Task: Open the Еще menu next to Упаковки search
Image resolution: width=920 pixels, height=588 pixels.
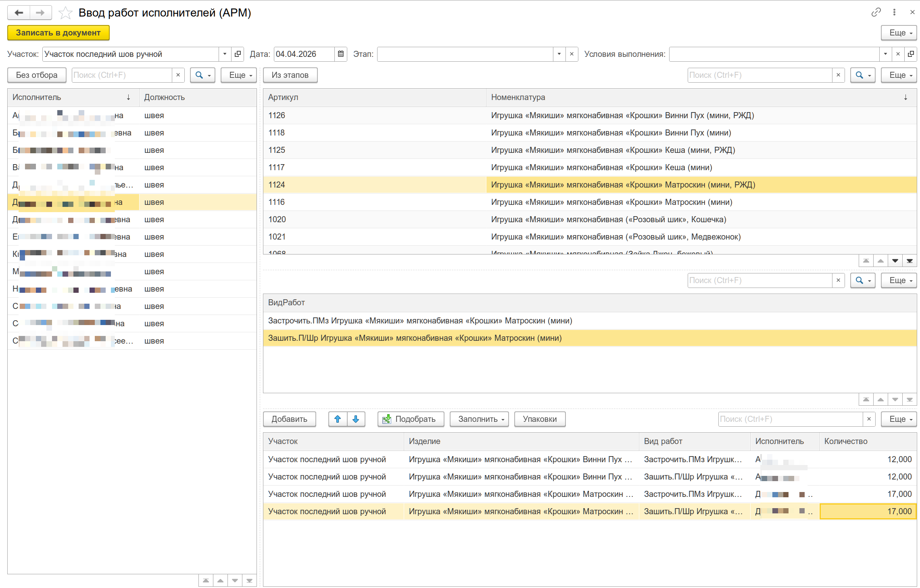Action: point(899,419)
